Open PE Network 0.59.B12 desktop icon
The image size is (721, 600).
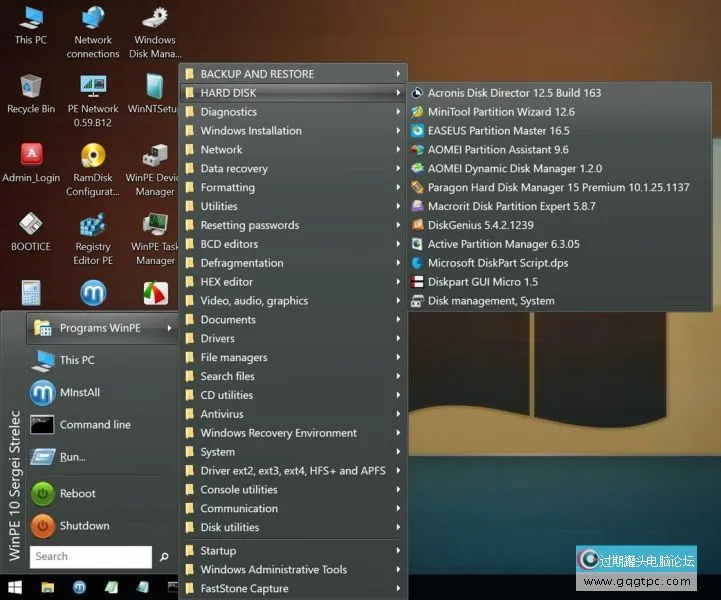pyautogui.click(x=93, y=90)
